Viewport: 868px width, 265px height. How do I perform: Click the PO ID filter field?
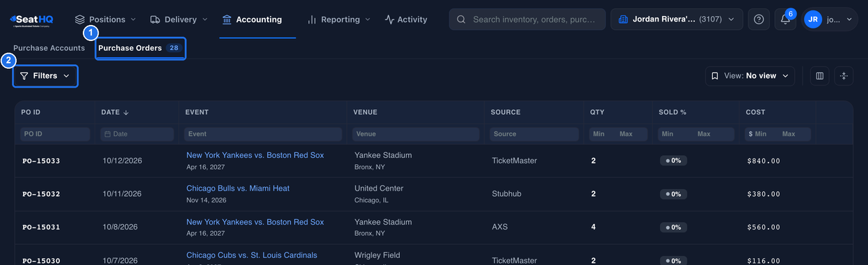(55, 134)
